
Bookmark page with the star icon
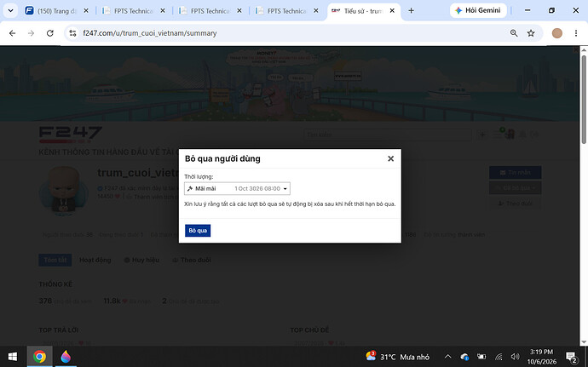[531, 33]
